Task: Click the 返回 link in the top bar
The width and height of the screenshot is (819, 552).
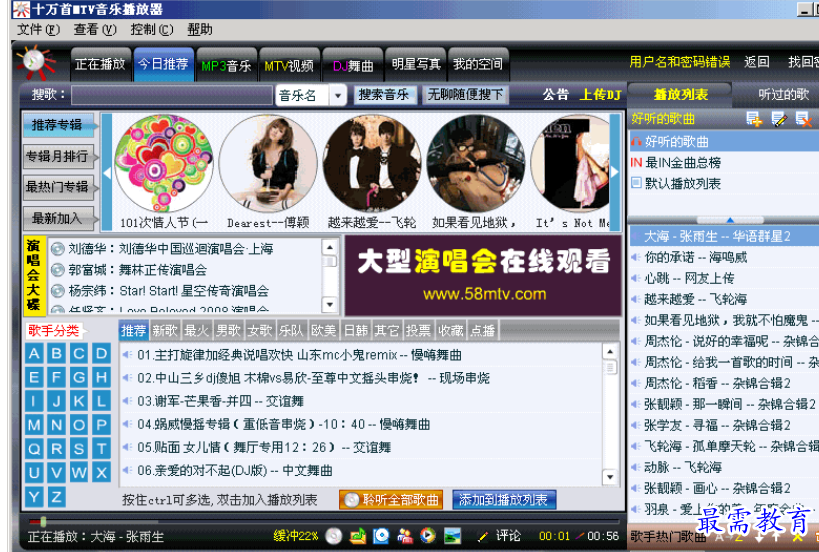Action: click(757, 62)
